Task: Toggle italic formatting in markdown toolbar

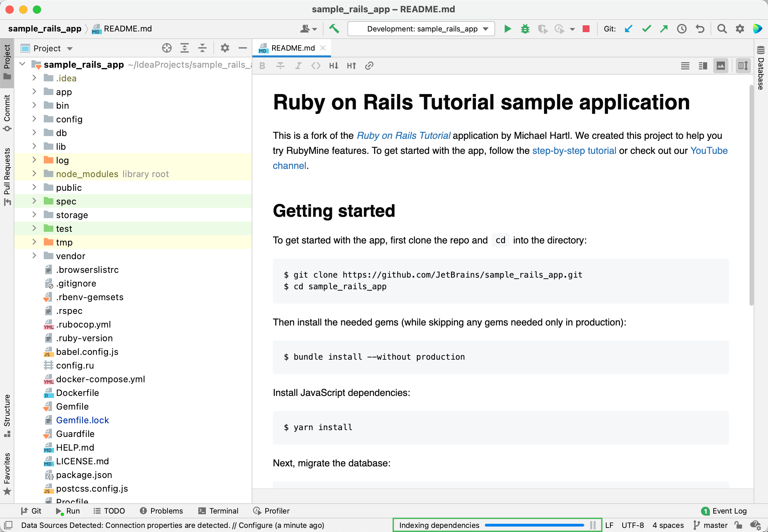Action: click(298, 66)
